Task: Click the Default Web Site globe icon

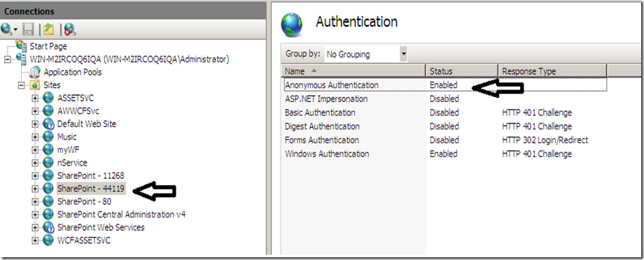Action: coord(48,124)
